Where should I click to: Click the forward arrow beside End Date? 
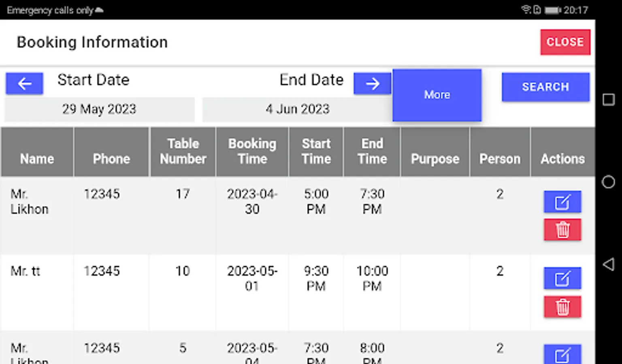pos(372,84)
